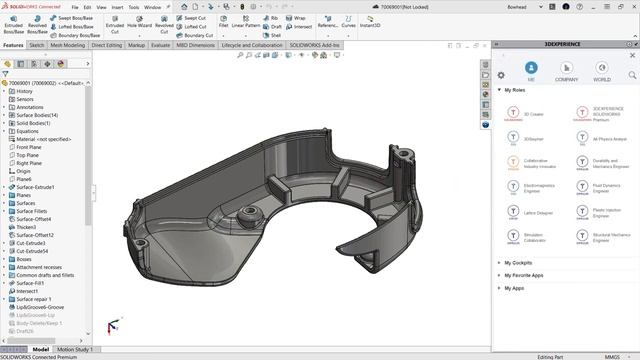Open the 3D Creator role

(x=525, y=114)
